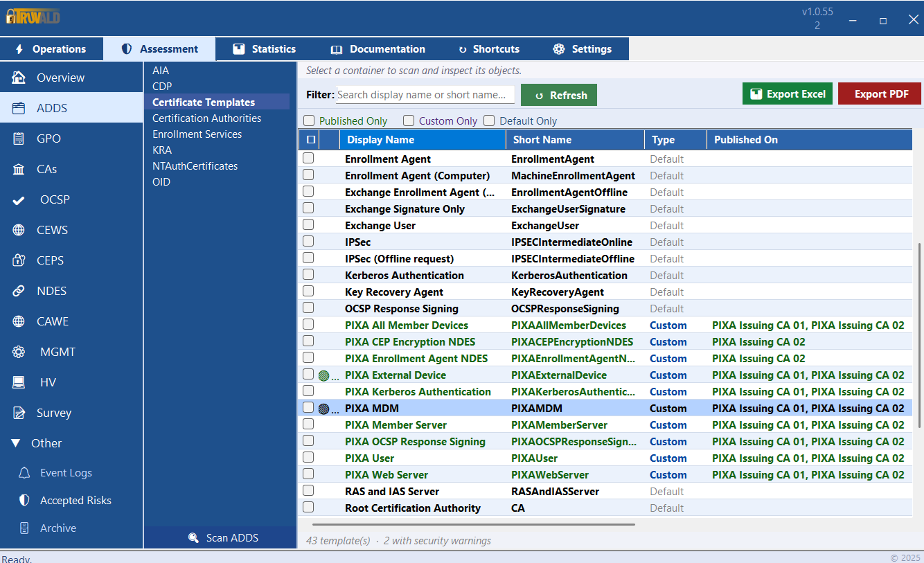
Task: Sort by the Display Name column header
Action: 423,140
